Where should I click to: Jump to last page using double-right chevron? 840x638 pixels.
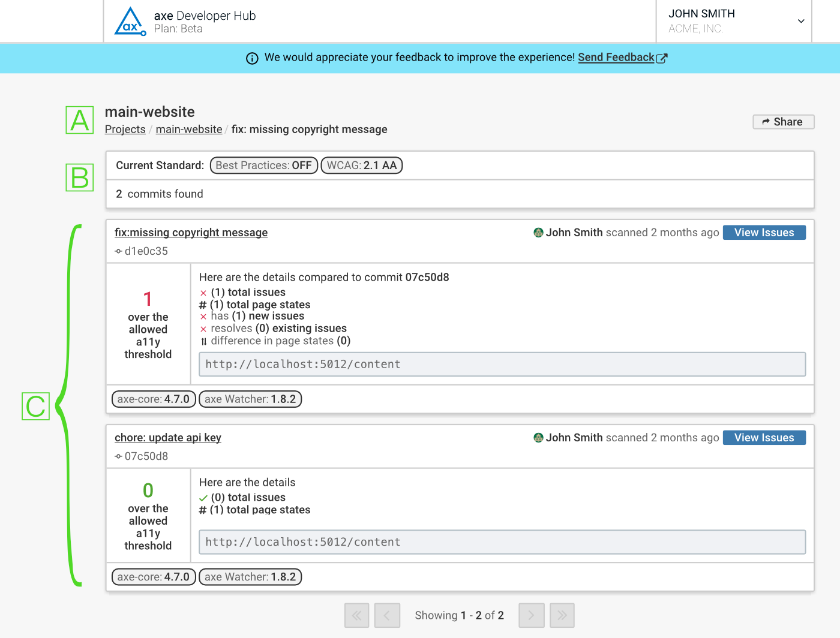pos(562,615)
